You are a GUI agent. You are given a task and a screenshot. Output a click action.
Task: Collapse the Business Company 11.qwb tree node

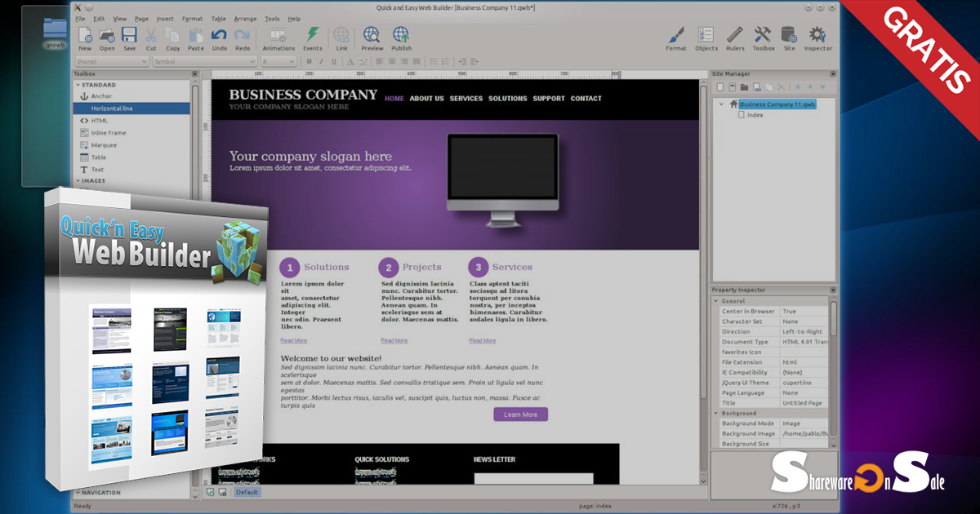(721, 104)
